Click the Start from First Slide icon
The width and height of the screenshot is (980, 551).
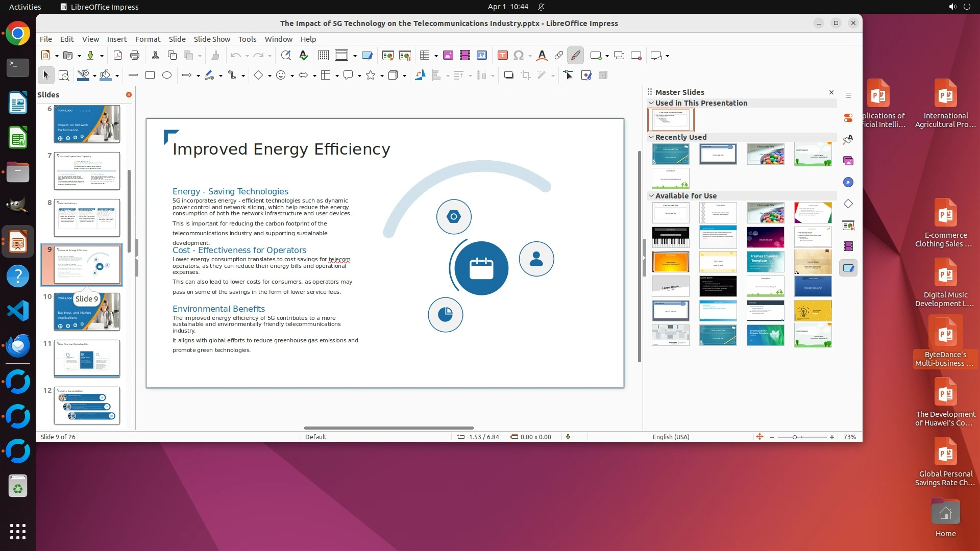coord(388,56)
